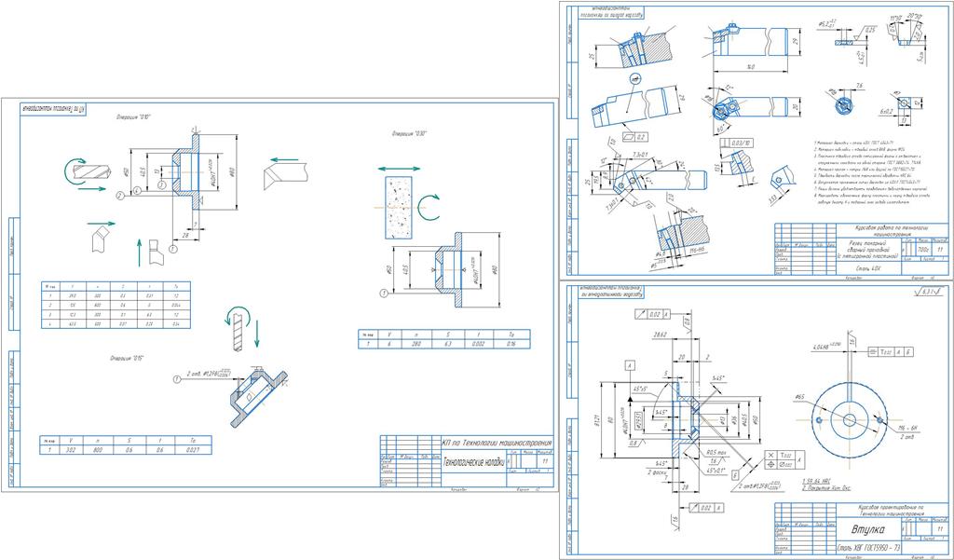Viewport: 954px width, 560px height.
Task: Click the '6±0.2' dimension
Action: (x=889, y=112)
